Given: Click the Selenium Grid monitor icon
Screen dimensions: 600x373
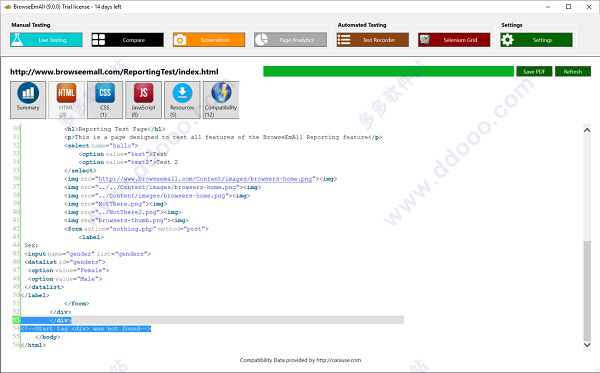Looking at the screenshot, I should [x=424, y=39].
